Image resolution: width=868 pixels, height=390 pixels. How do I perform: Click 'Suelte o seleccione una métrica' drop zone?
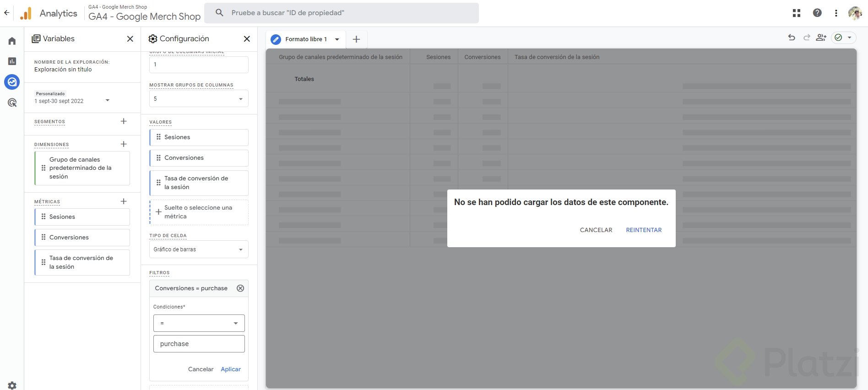[199, 212]
